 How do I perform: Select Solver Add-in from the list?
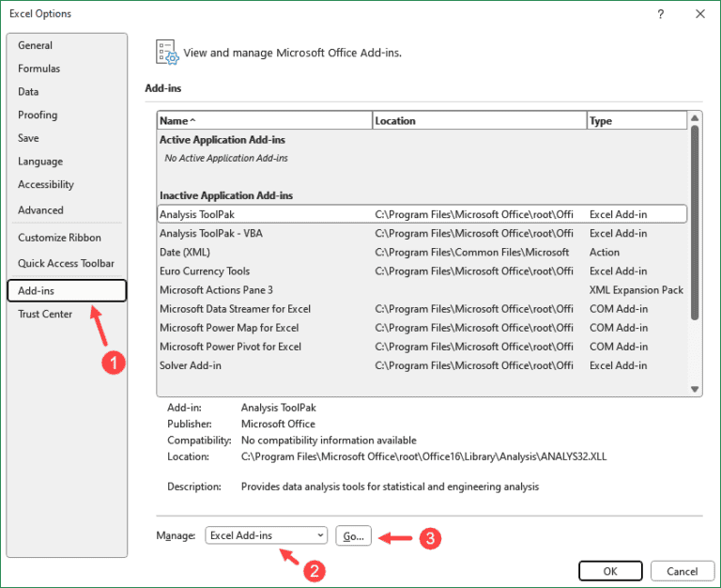pyautogui.click(x=191, y=365)
